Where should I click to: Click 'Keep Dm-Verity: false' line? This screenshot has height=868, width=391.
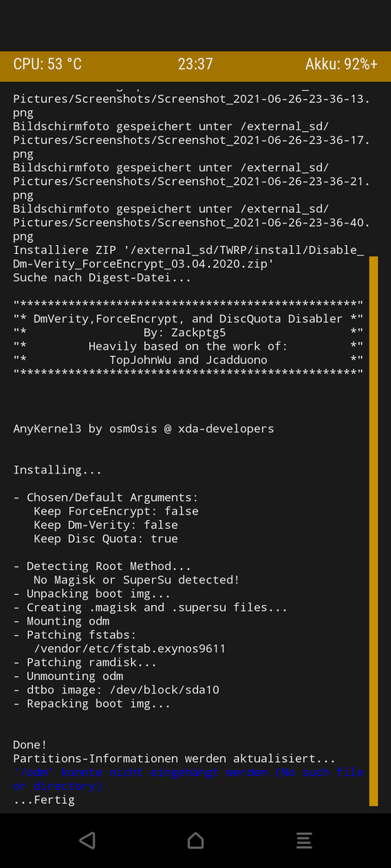click(x=105, y=525)
